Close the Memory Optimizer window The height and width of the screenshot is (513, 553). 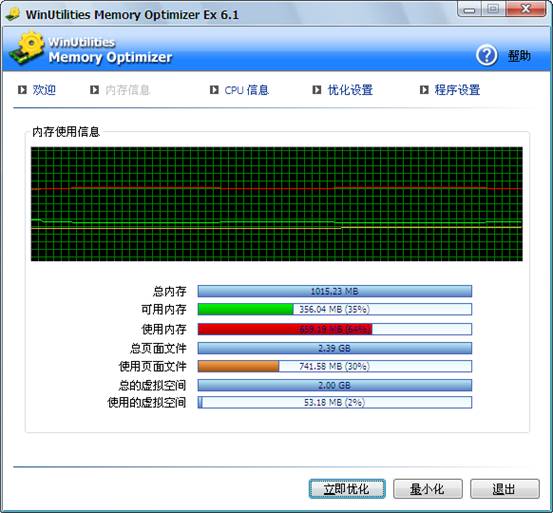click(525, 9)
